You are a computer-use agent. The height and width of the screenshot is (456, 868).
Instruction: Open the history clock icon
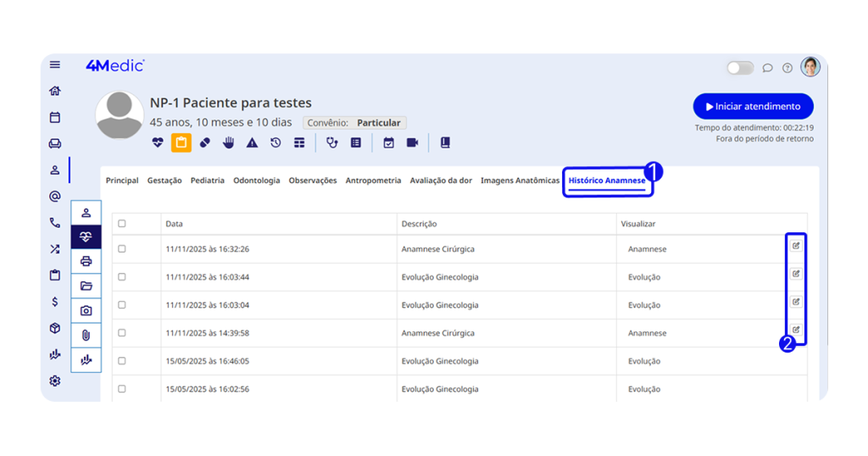tap(275, 143)
